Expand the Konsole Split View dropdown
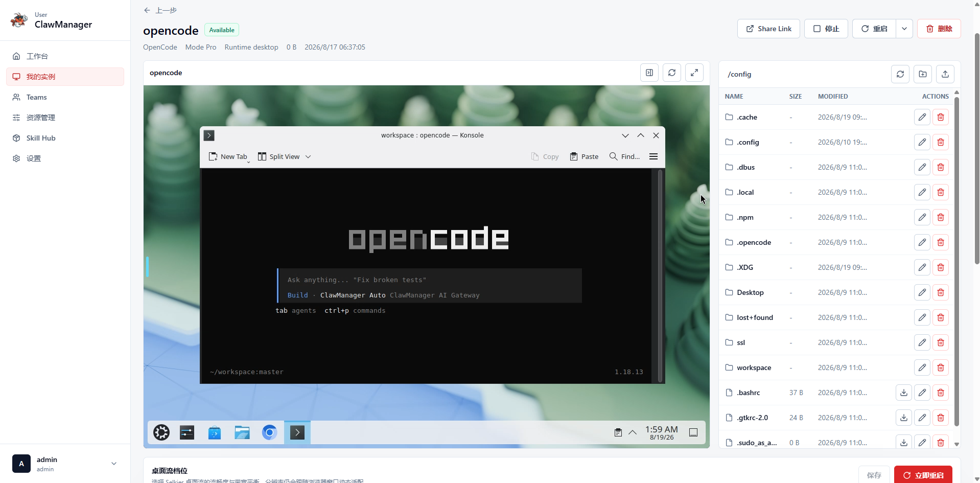The image size is (980, 483). pyautogui.click(x=308, y=157)
